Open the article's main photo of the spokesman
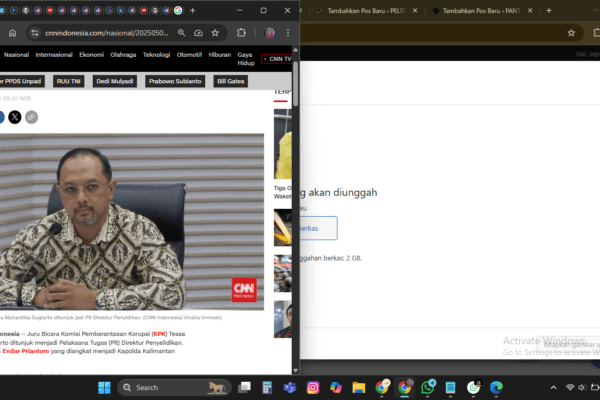 132,222
